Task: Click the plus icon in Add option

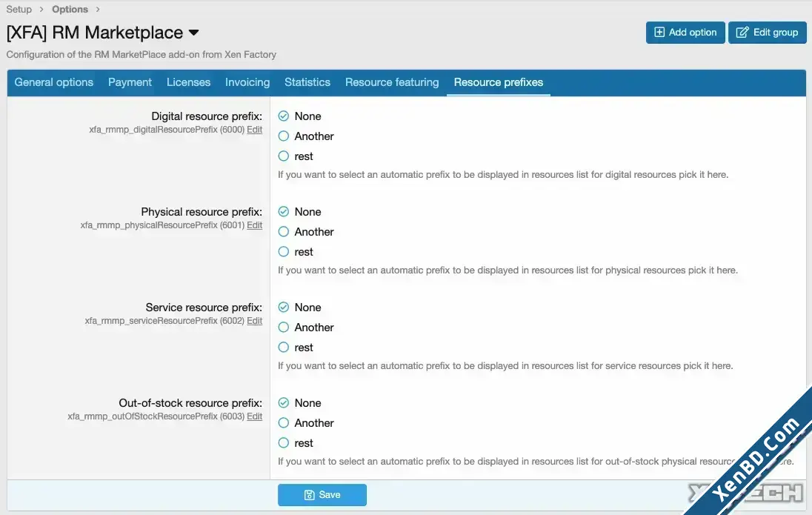Action: pos(659,32)
